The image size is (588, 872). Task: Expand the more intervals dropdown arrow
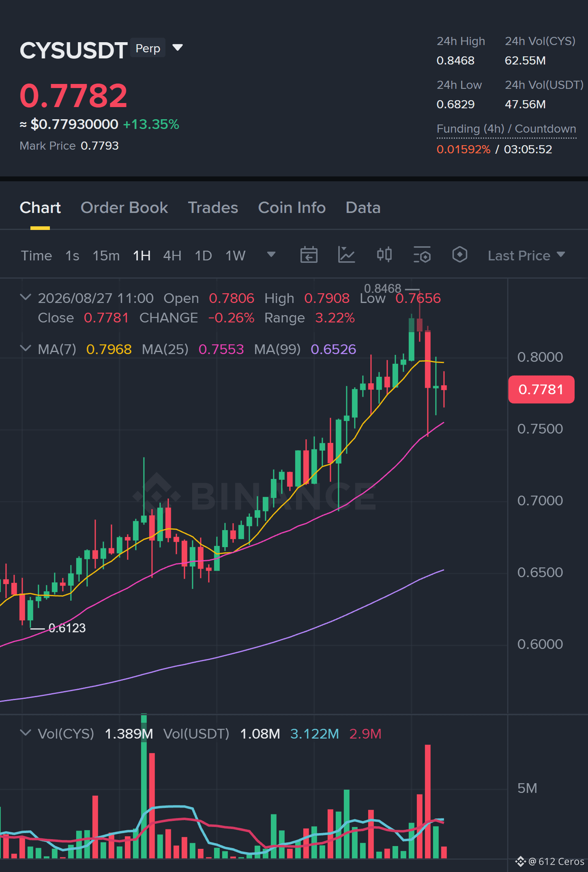click(x=271, y=255)
